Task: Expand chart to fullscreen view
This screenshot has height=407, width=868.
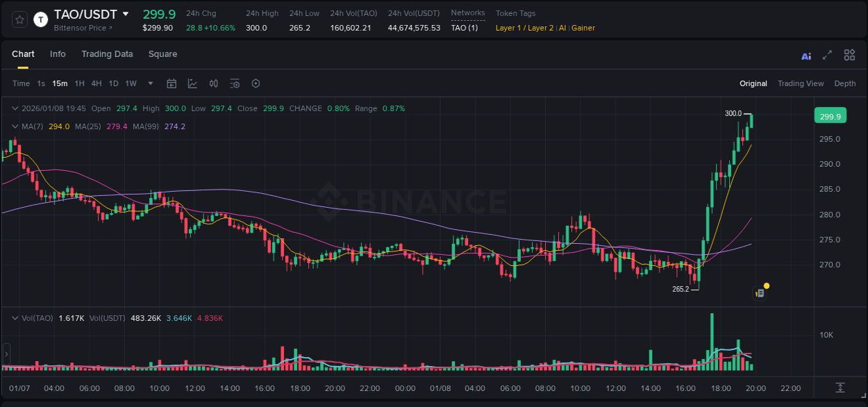Action: click(x=828, y=55)
